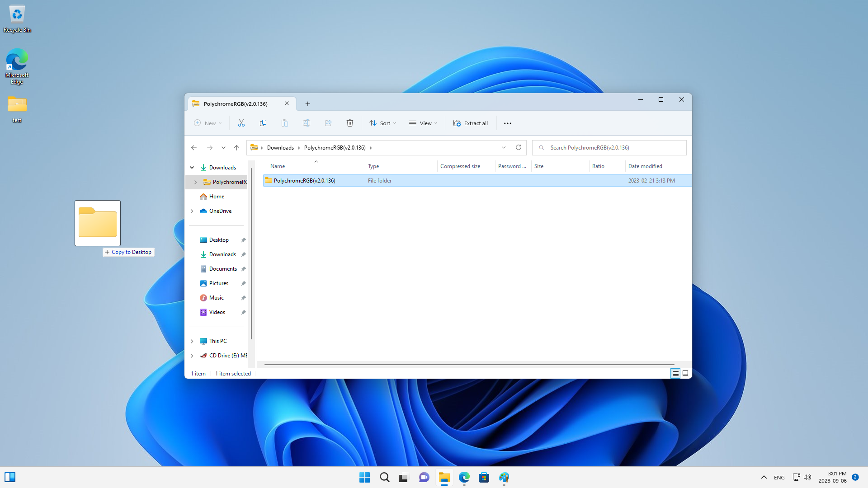Click the See more options ellipsis
The height and width of the screenshot is (488, 868).
[x=507, y=123]
